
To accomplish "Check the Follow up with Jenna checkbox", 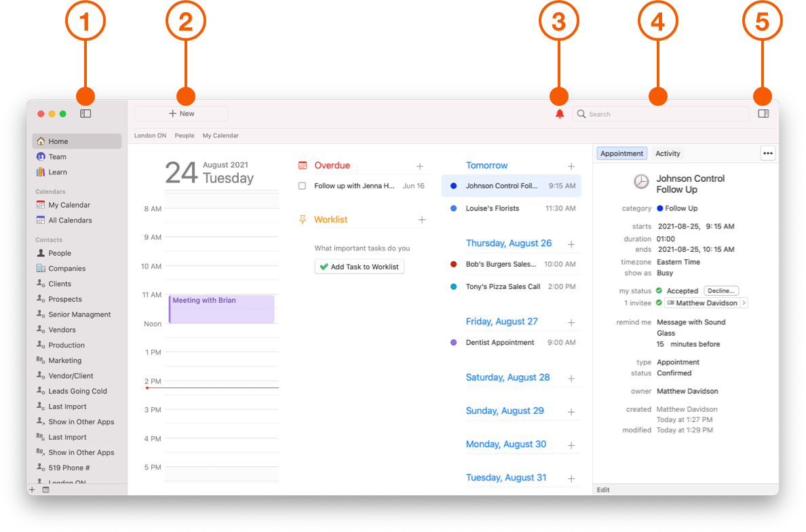I will pyautogui.click(x=302, y=186).
